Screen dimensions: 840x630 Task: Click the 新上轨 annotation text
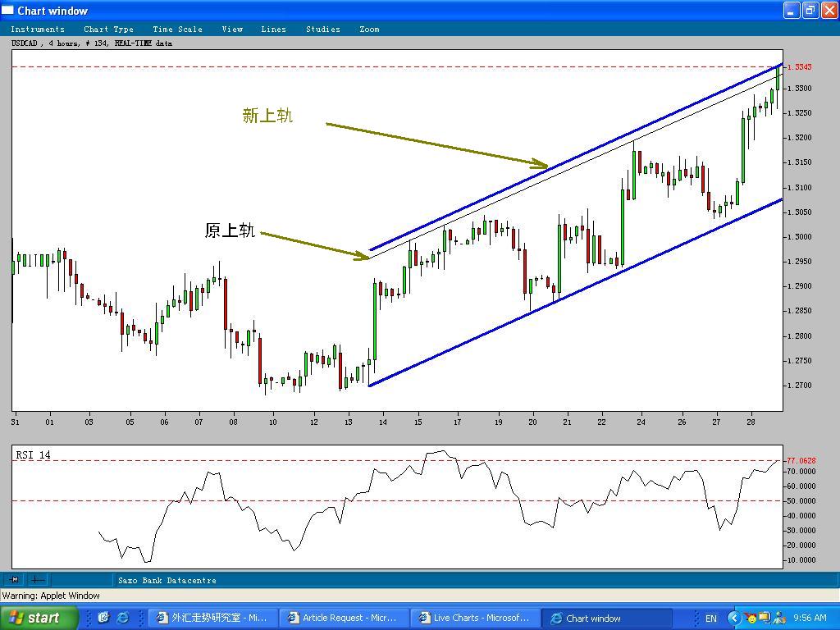tap(267, 116)
